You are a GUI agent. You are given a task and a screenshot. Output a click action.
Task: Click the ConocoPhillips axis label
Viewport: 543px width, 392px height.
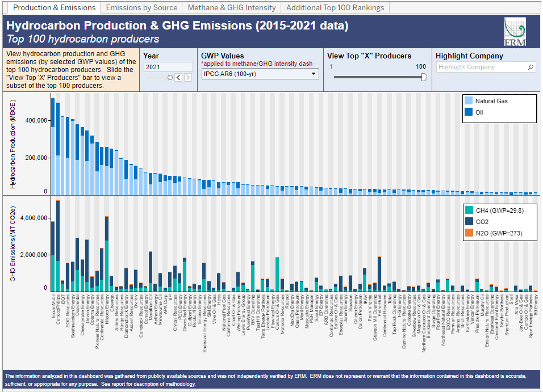[x=58, y=309]
